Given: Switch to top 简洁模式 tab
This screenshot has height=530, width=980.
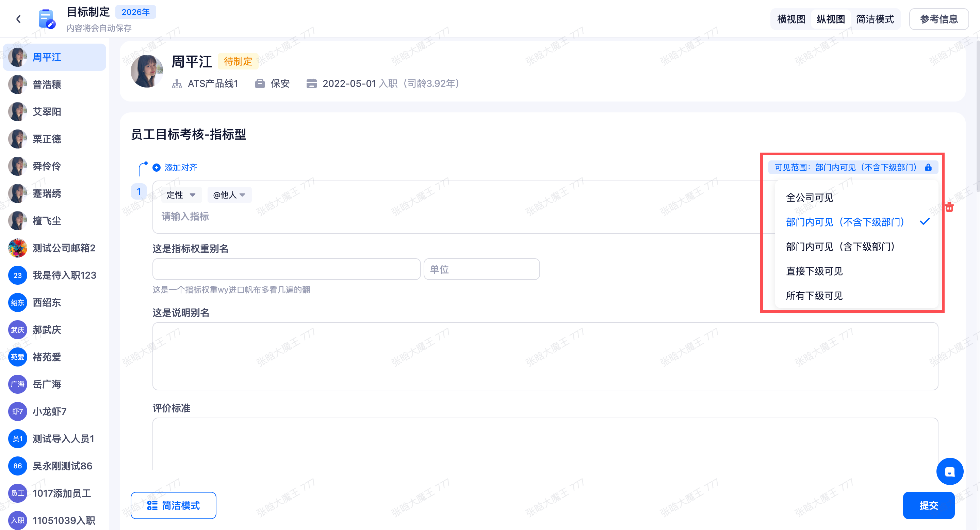Looking at the screenshot, I should pyautogui.click(x=875, y=19).
